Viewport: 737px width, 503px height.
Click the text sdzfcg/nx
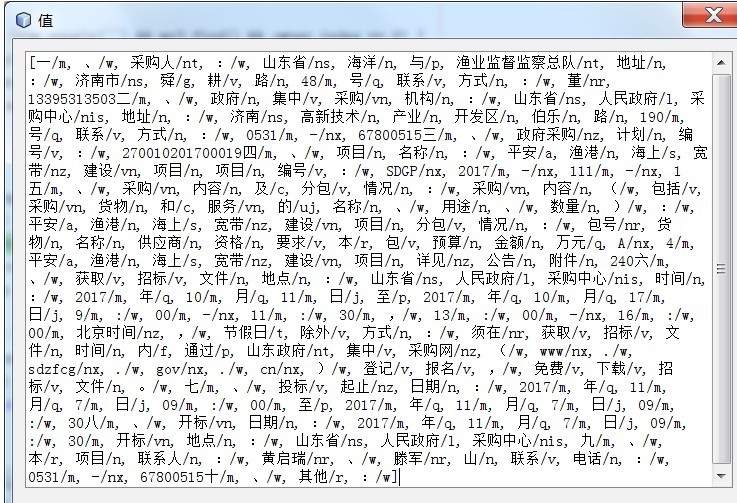(x=64, y=369)
